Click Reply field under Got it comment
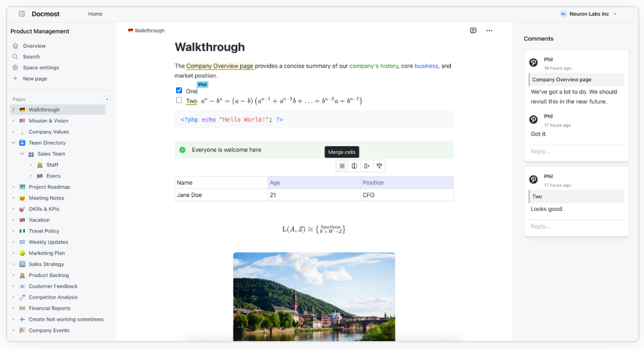The height and width of the screenshot is (349, 644). [576, 151]
